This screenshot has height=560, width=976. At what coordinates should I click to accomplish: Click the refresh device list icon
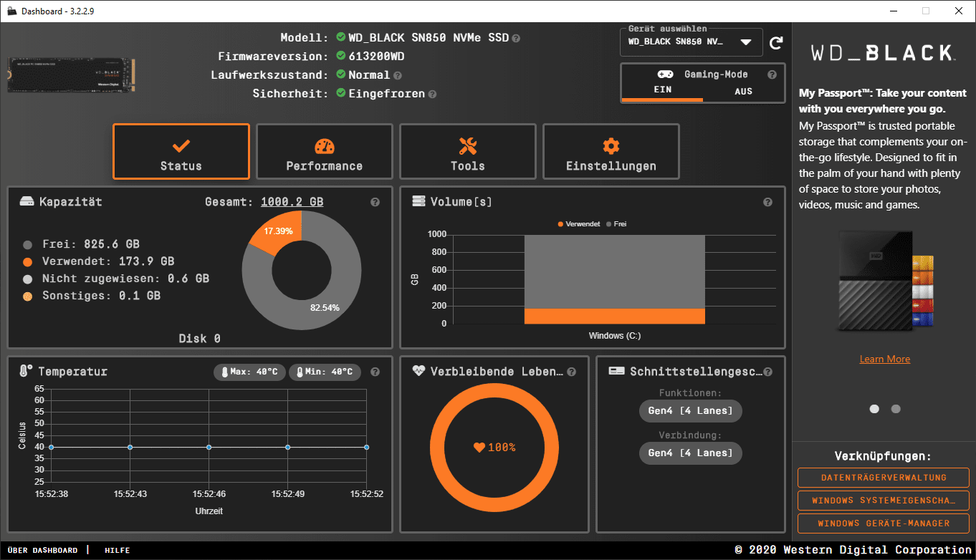pyautogui.click(x=776, y=43)
